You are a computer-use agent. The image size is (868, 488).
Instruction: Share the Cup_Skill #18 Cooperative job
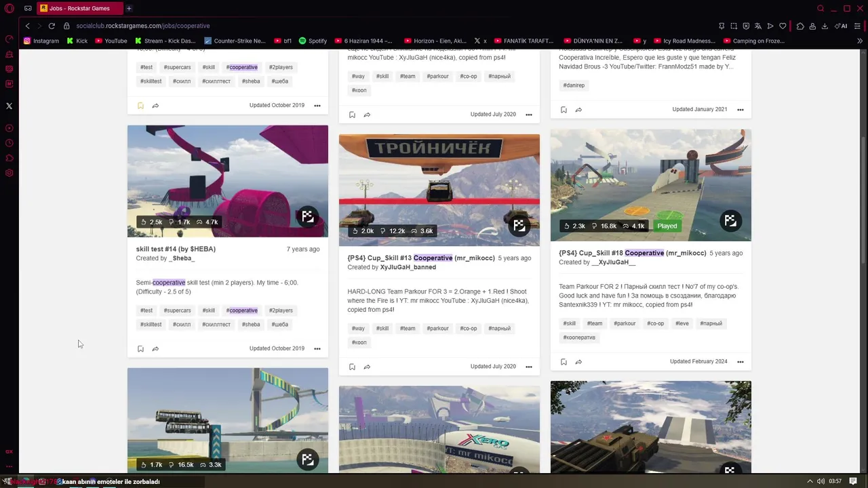[578, 362]
